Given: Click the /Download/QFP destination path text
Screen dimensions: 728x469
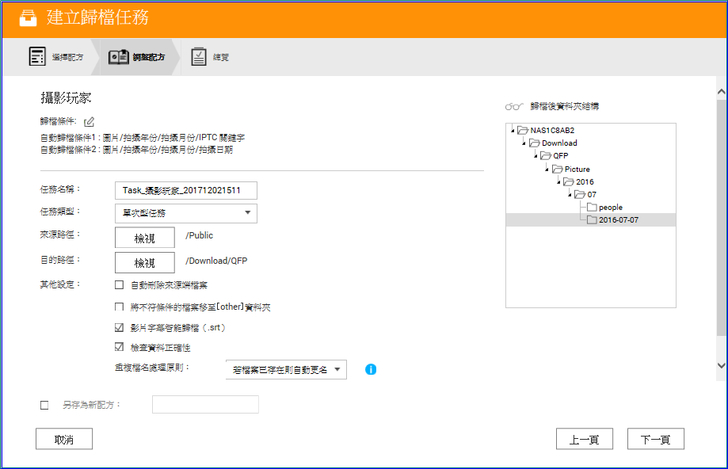Looking at the screenshot, I should pyautogui.click(x=216, y=261).
